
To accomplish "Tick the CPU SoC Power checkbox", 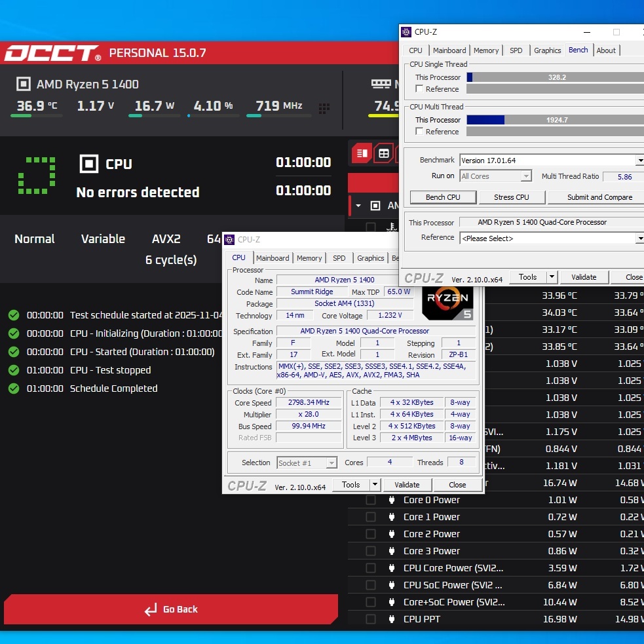I will pyautogui.click(x=370, y=585).
